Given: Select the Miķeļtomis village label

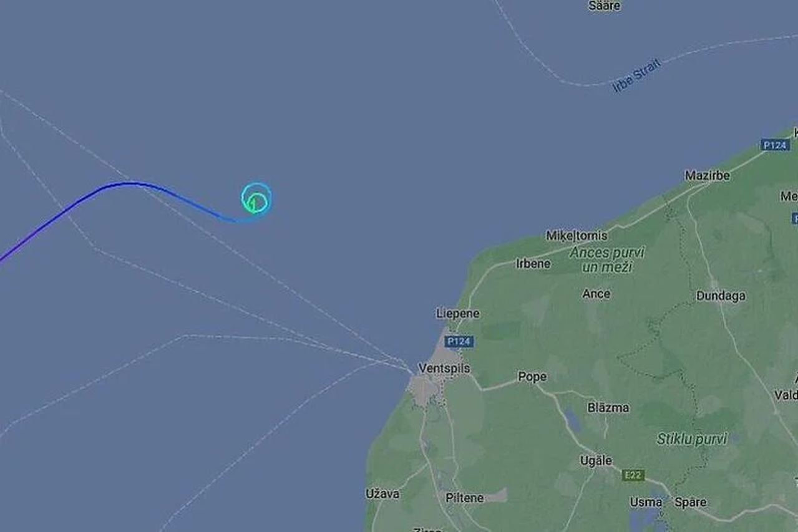Looking at the screenshot, I should (x=577, y=236).
